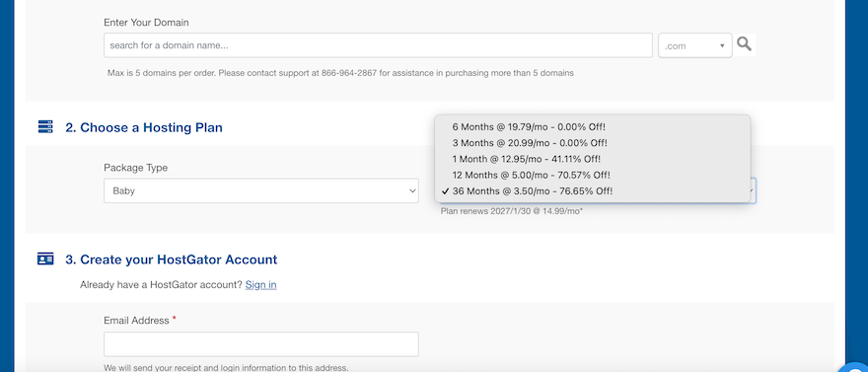Viewport: 868px width, 372px height.
Task: Click the domain name search field
Action: click(x=378, y=45)
